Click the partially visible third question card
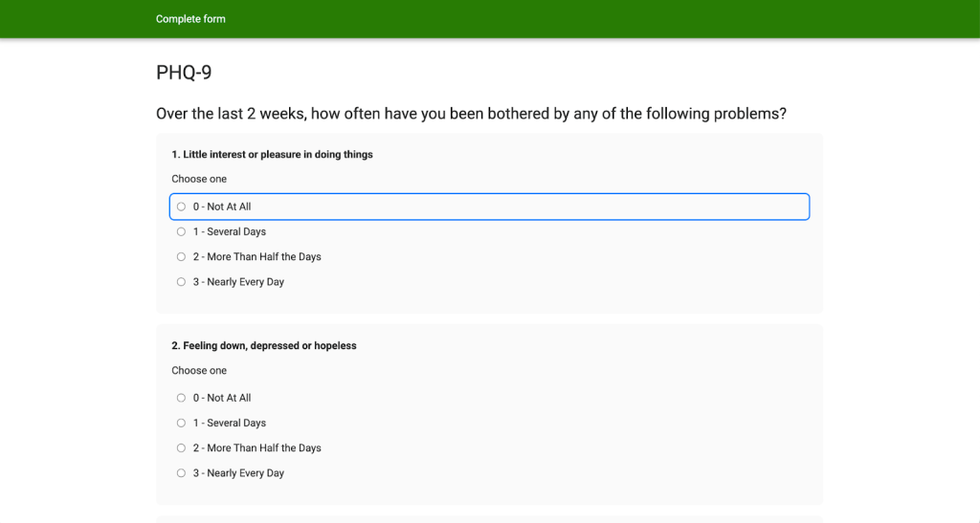The height and width of the screenshot is (523, 980). pyautogui.click(x=489, y=519)
